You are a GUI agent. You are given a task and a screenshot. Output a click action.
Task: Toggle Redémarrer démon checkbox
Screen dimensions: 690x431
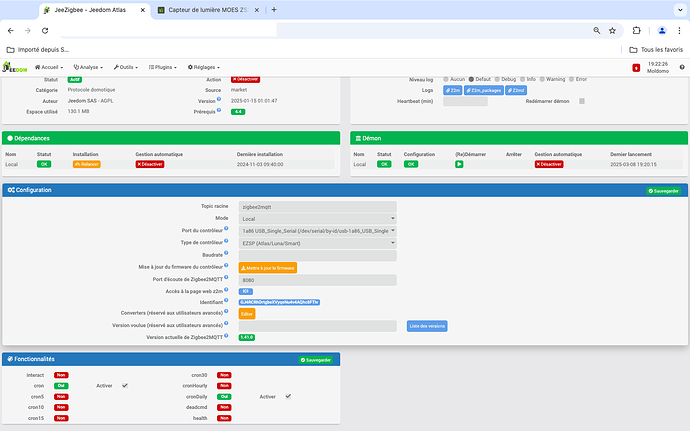582,101
